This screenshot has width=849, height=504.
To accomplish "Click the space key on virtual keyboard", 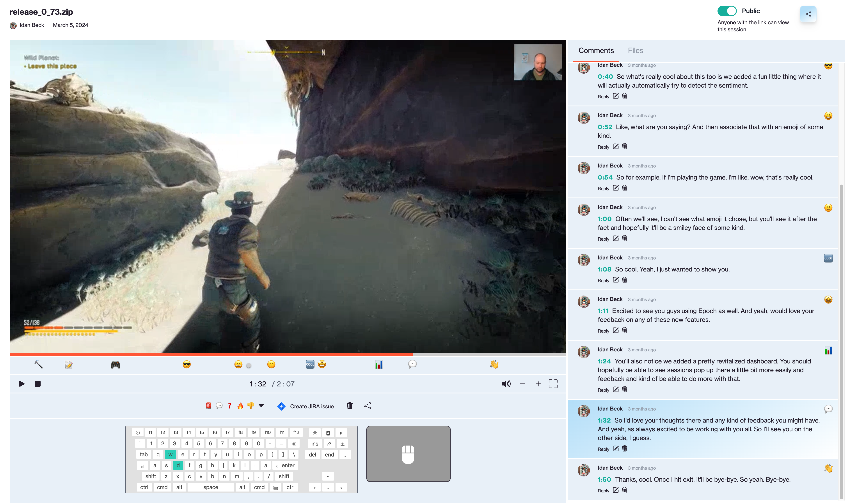I will tap(210, 487).
